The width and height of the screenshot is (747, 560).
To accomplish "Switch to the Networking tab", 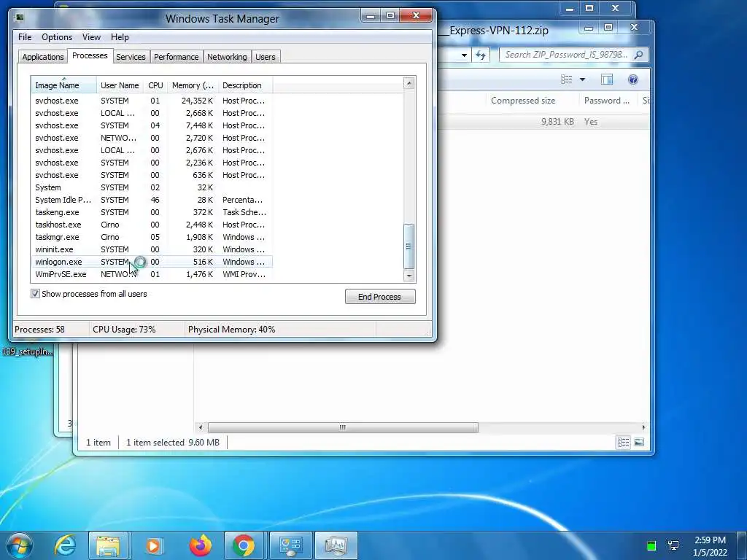I will [227, 57].
